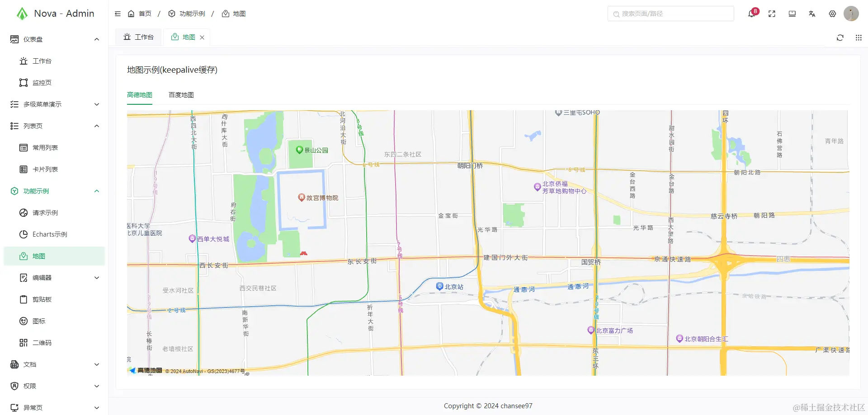Click the 西单大悦城 map marker
The width and height of the screenshot is (868, 415).
tap(192, 238)
